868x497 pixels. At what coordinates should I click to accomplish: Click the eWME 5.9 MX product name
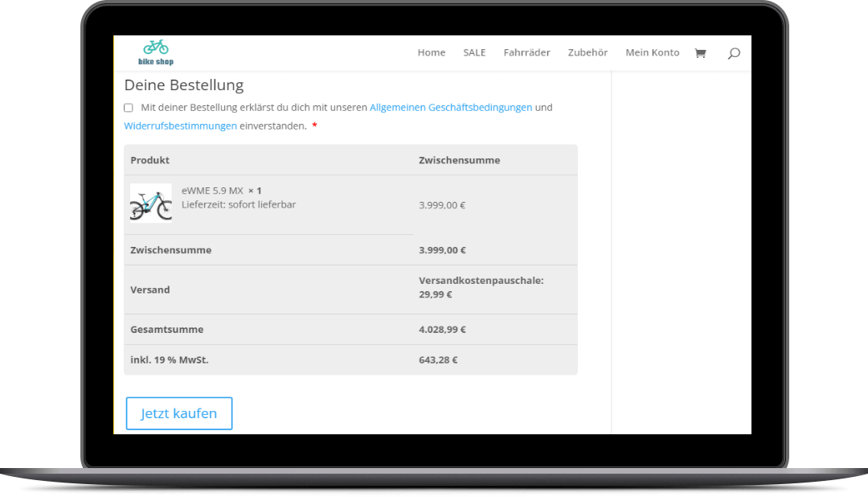212,191
